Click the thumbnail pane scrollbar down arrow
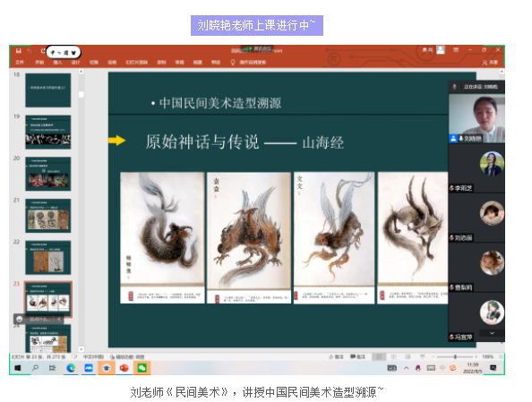Viewport: 532px width, 402px height. [x=82, y=349]
